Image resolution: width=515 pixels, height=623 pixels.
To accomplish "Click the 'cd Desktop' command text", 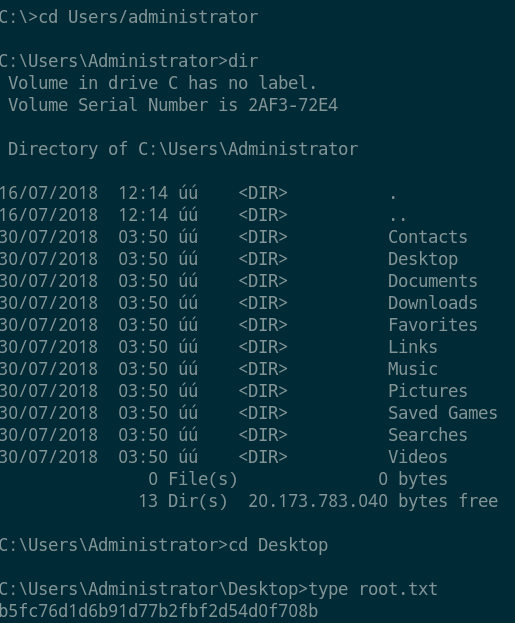I will click(278, 545).
